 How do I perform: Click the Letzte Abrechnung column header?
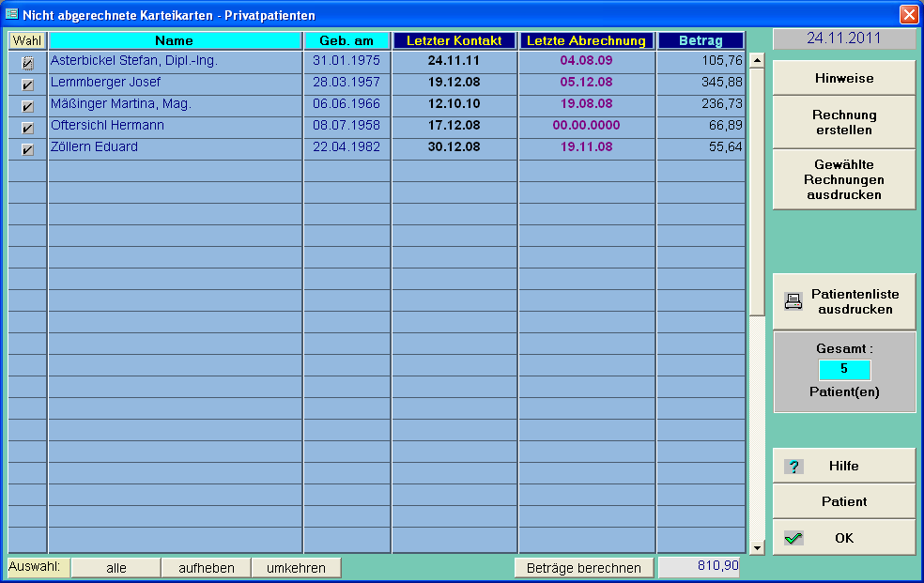[x=586, y=40]
